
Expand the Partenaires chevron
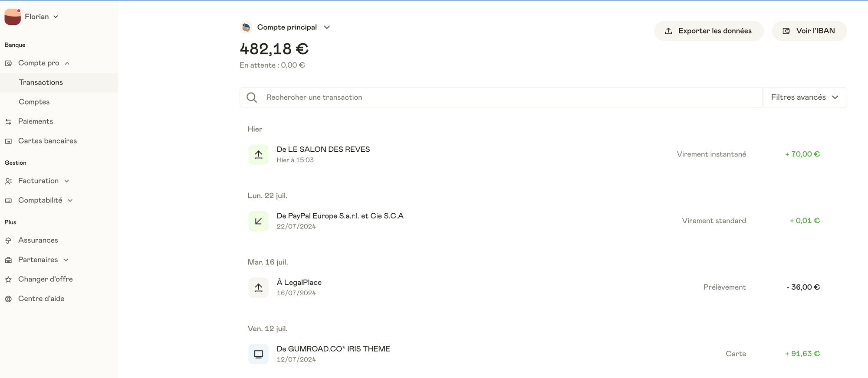(x=66, y=260)
